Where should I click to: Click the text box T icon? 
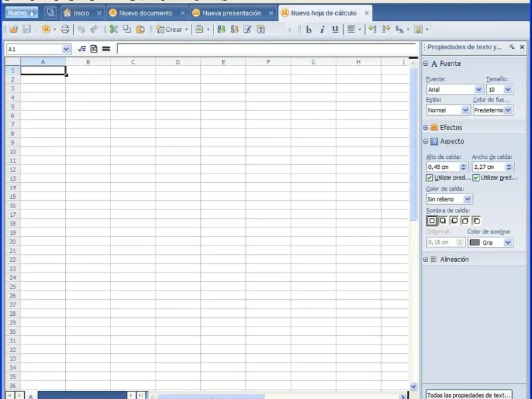pos(261,29)
